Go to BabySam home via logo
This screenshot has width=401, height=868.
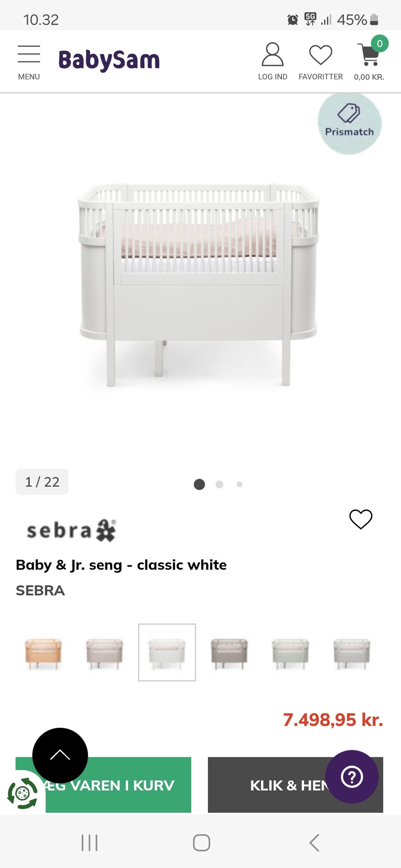pos(109,61)
